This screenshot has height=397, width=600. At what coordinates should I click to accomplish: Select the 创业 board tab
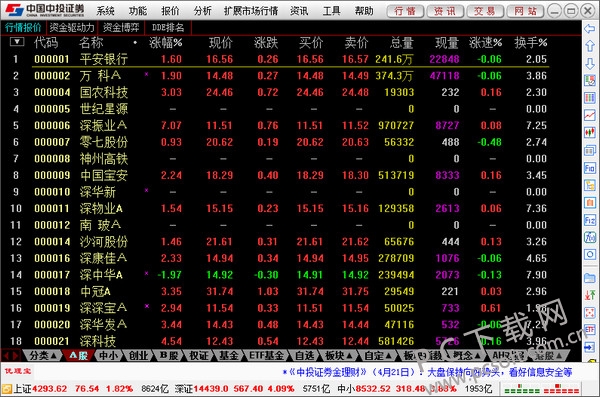138,356
